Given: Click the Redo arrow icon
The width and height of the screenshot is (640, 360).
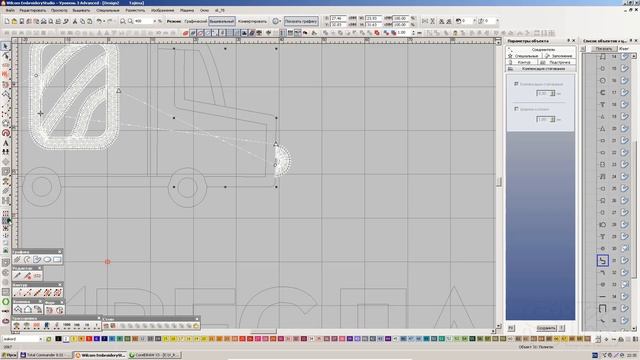Looking at the screenshot, I should [109, 21].
